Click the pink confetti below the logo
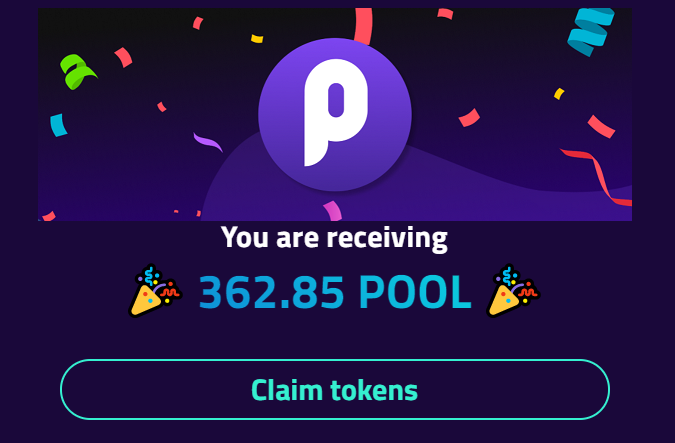Viewport: 675px width, 443px height. coord(332,211)
